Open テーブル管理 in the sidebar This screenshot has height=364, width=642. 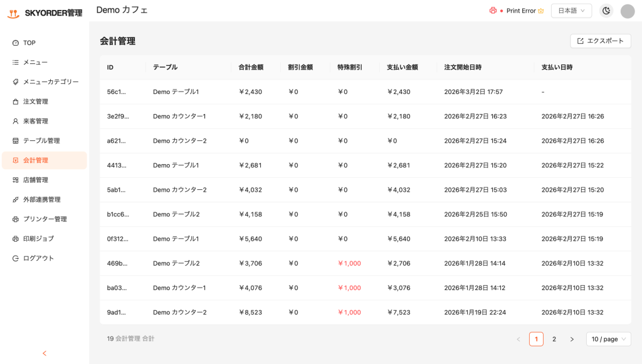click(x=45, y=141)
